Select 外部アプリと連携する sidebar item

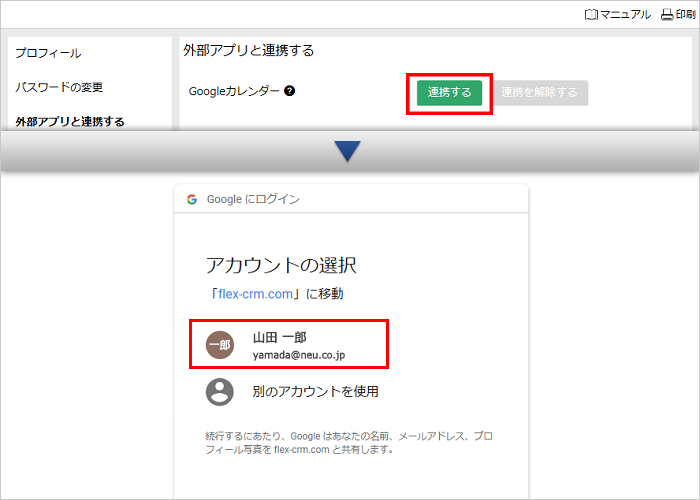point(70,121)
